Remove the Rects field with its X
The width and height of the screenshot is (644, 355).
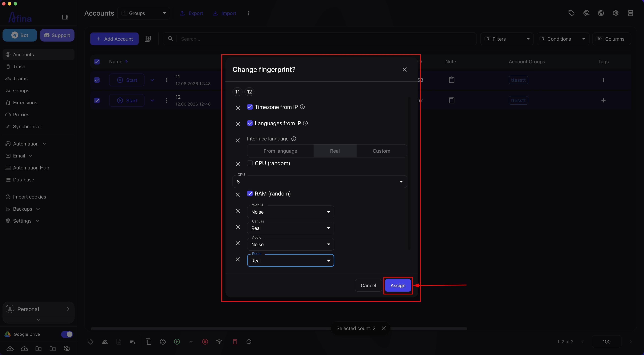coord(238,259)
